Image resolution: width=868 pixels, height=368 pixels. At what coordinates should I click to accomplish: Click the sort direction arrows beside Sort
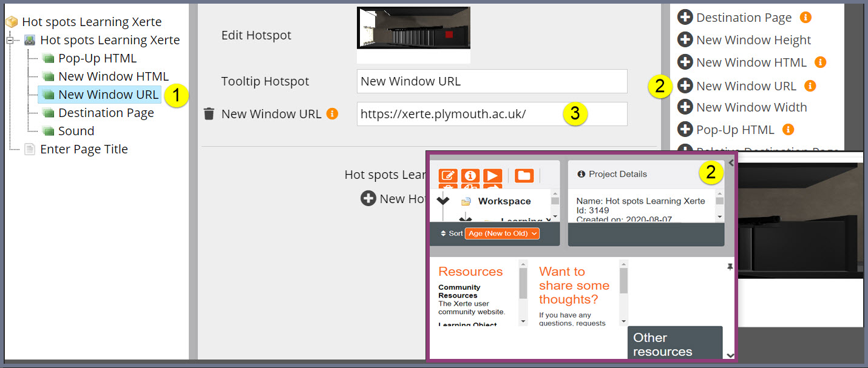443,233
